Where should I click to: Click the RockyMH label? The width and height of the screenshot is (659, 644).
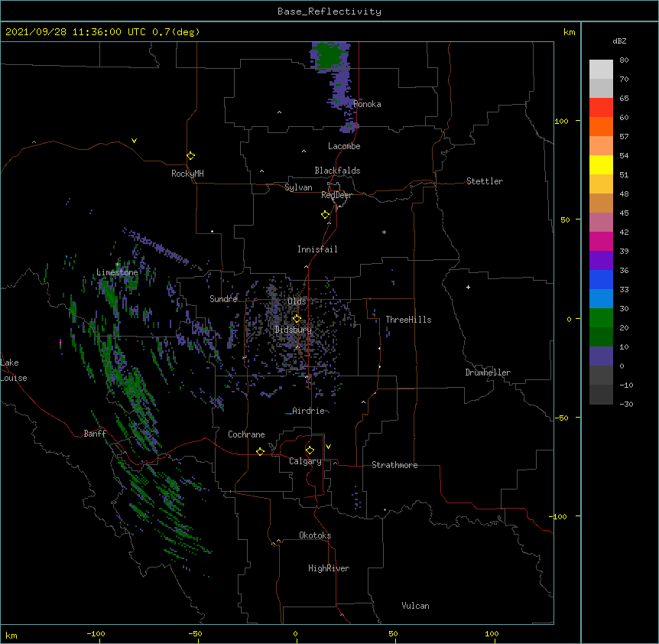[187, 174]
